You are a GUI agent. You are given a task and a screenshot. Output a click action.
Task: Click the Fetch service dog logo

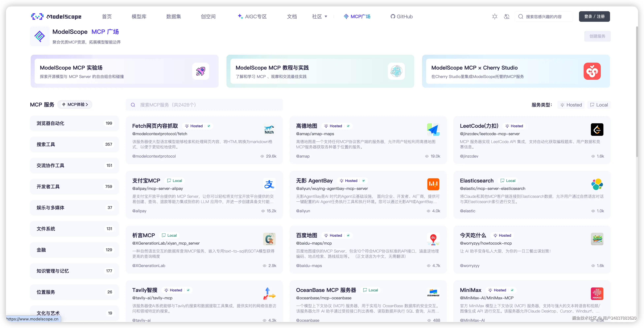point(269,129)
